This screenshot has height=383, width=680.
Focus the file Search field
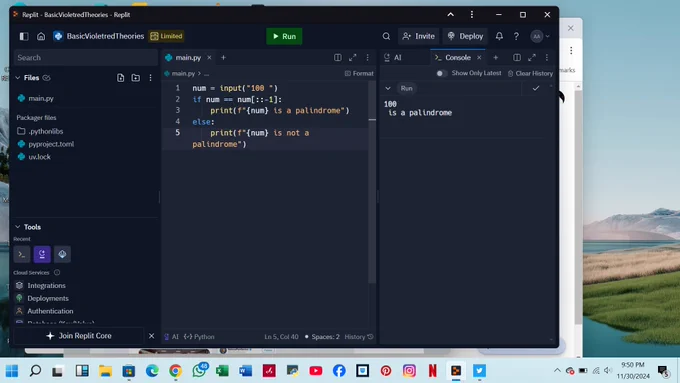pos(85,58)
